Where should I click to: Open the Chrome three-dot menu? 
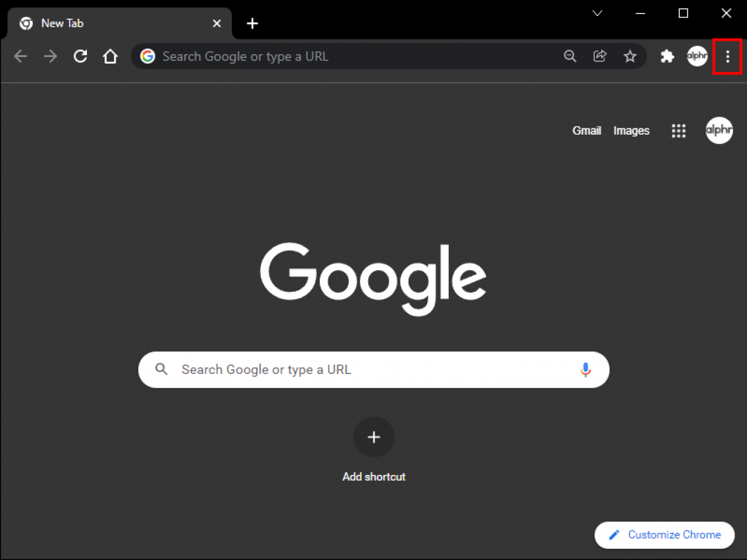727,56
